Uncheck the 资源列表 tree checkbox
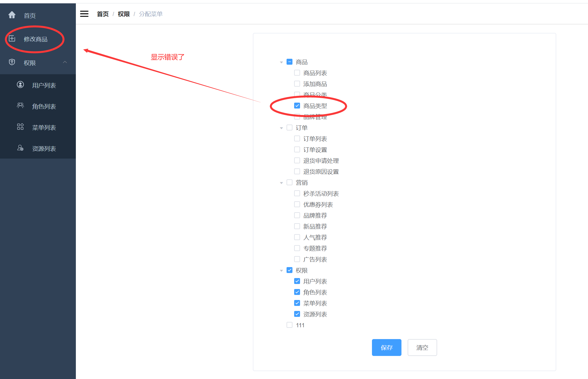The height and width of the screenshot is (379, 588). click(297, 314)
